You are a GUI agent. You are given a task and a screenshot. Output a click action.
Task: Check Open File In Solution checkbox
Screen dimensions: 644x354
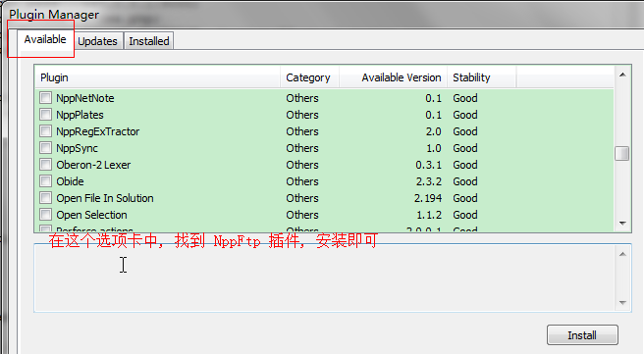pyautogui.click(x=45, y=198)
